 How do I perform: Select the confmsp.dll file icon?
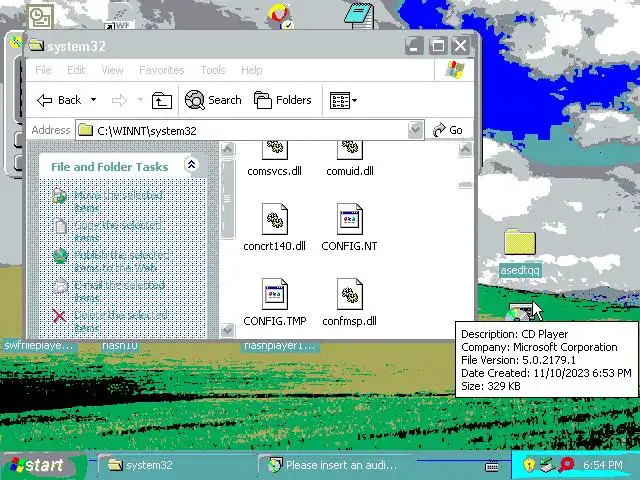(350, 294)
